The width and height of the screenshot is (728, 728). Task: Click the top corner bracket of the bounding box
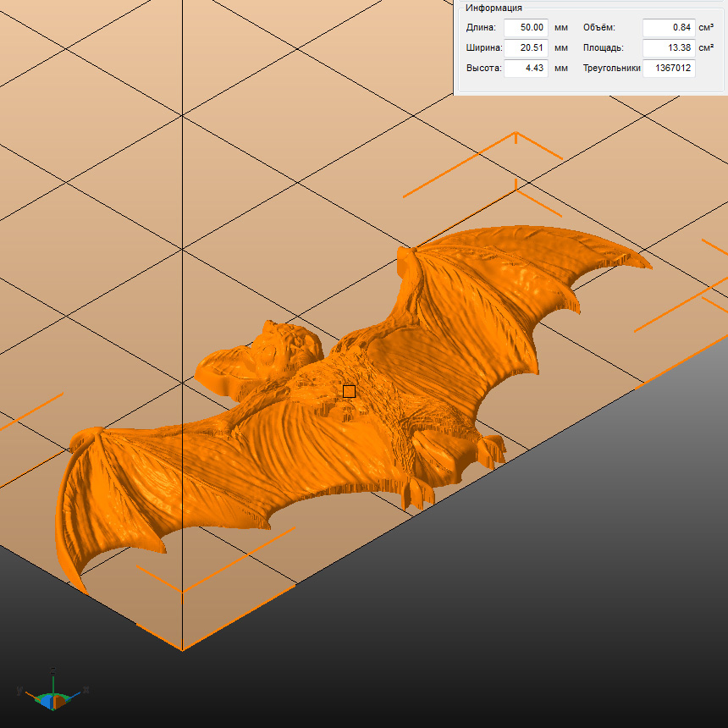click(516, 135)
